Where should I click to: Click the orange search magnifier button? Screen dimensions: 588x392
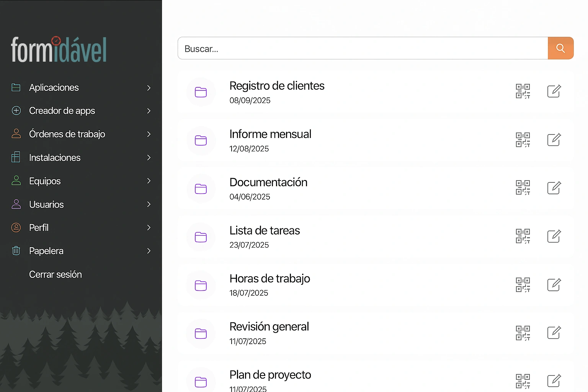click(560, 48)
